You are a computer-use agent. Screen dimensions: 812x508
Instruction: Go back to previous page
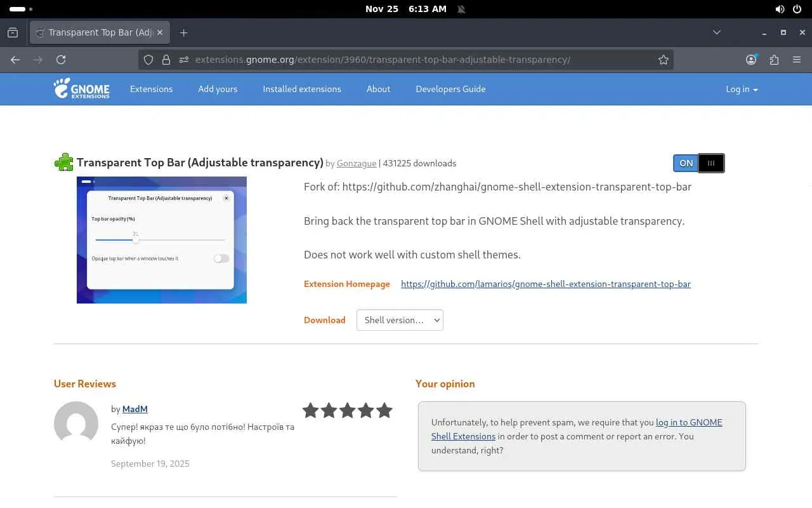[x=15, y=60]
